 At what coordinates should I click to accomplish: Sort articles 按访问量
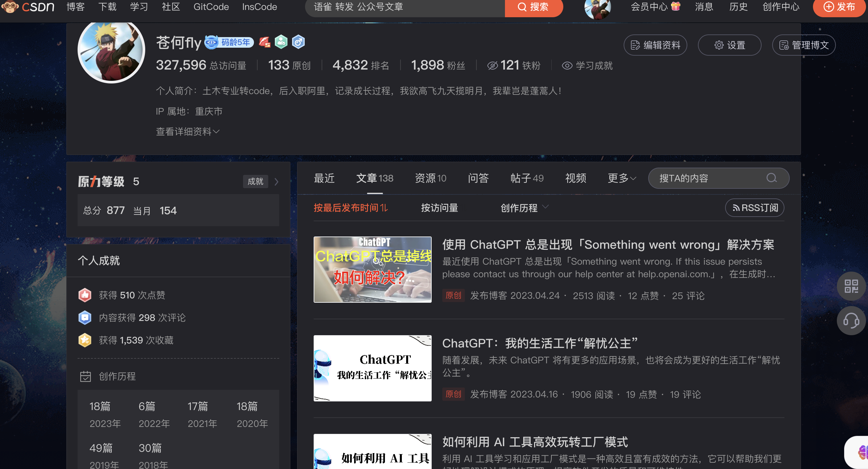(x=439, y=208)
